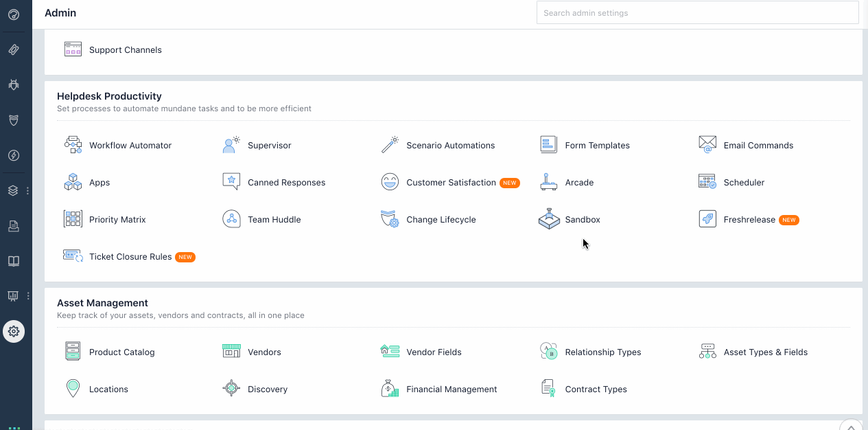The height and width of the screenshot is (430, 868).
Task: Open the Customer Satisfaction link
Action: (451, 182)
